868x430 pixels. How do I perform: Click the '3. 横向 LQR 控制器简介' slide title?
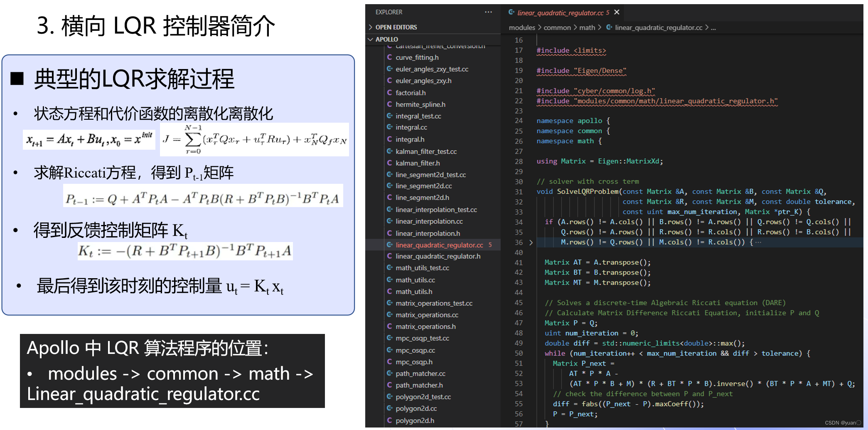click(x=156, y=26)
